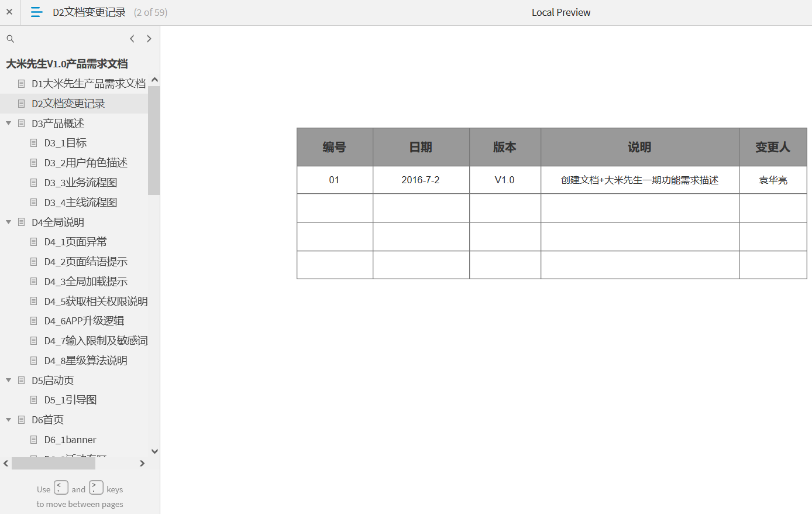Collapse the D3产品概述 tree node
The height and width of the screenshot is (514, 812).
pos(9,124)
